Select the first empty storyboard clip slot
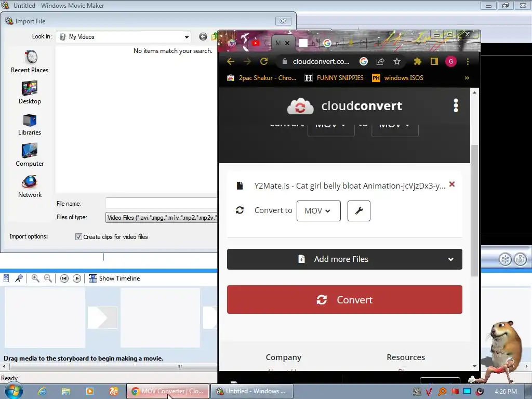Screen dimensions: 532x399 point(45,317)
